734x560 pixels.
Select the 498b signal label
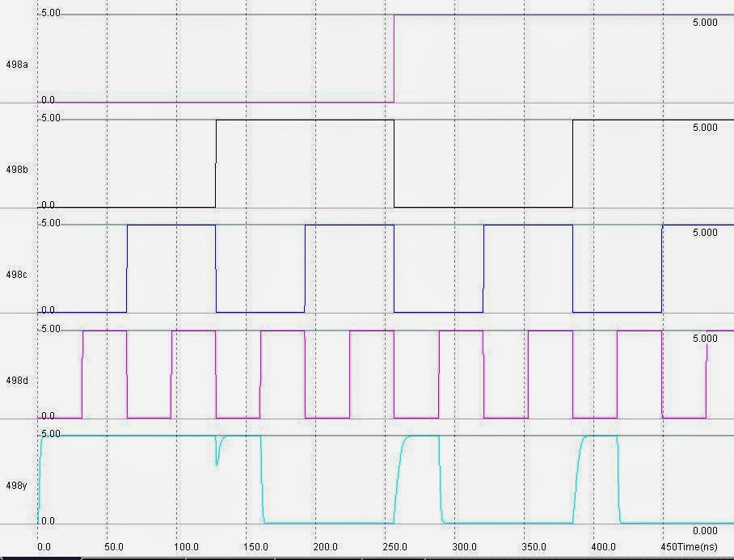click(16, 167)
